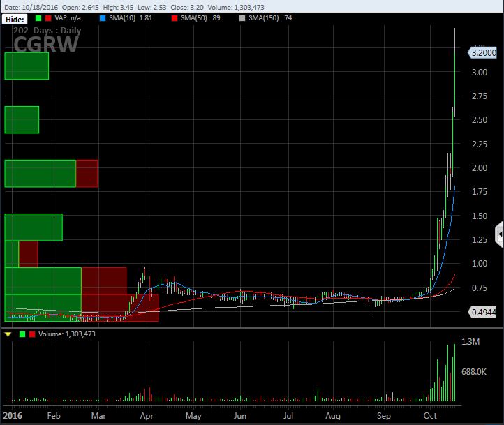
Task: Click the Apr label on time axis
Action: pyautogui.click(x=147, y=415)
